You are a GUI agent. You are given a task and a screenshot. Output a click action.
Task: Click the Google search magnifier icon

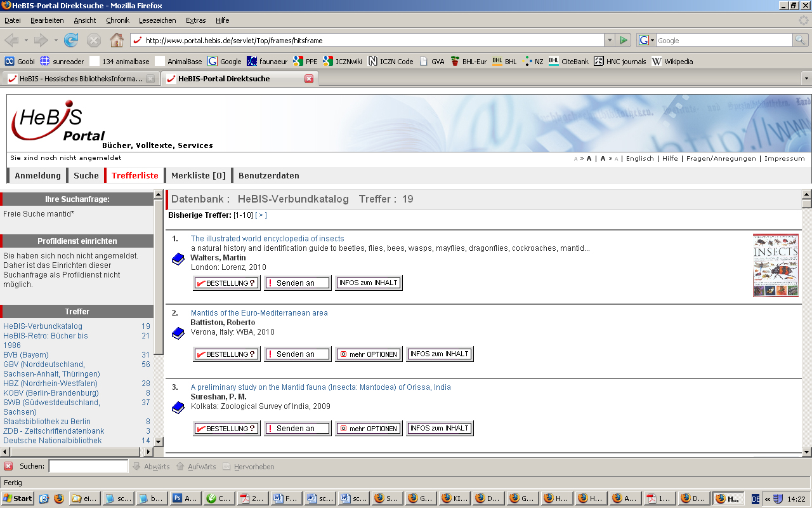click(x=801, y=40)
